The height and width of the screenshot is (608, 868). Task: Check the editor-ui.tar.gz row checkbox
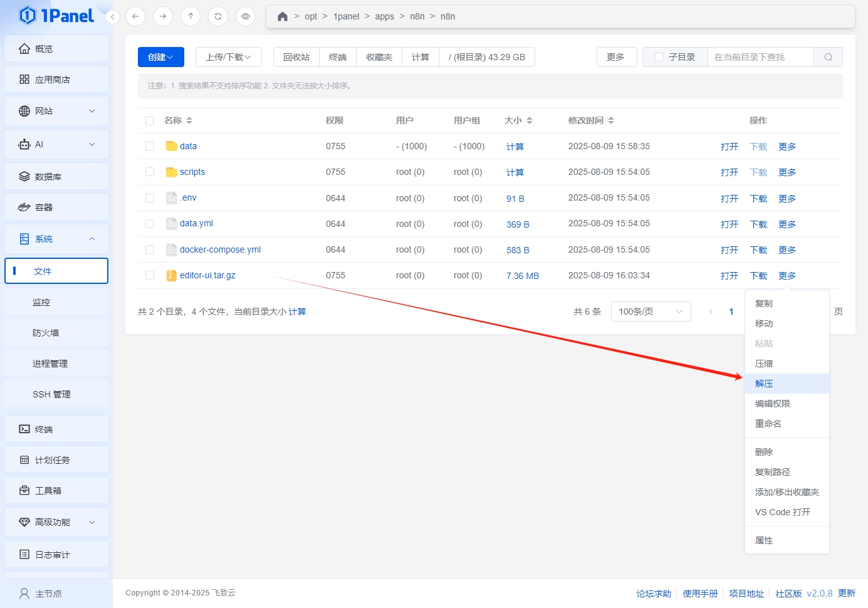click(x=150, y=275)
